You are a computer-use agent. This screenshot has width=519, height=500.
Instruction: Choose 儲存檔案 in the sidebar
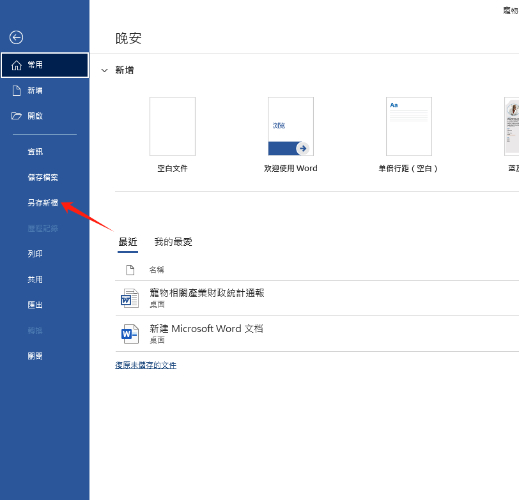pos(43,177)
